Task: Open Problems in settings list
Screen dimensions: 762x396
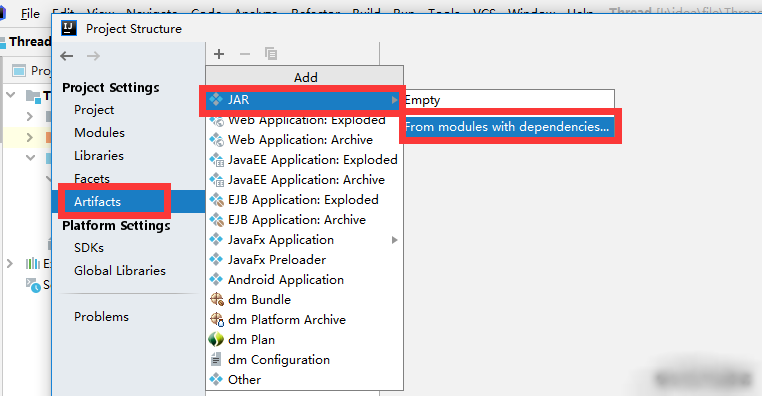Action: (101, 317)
